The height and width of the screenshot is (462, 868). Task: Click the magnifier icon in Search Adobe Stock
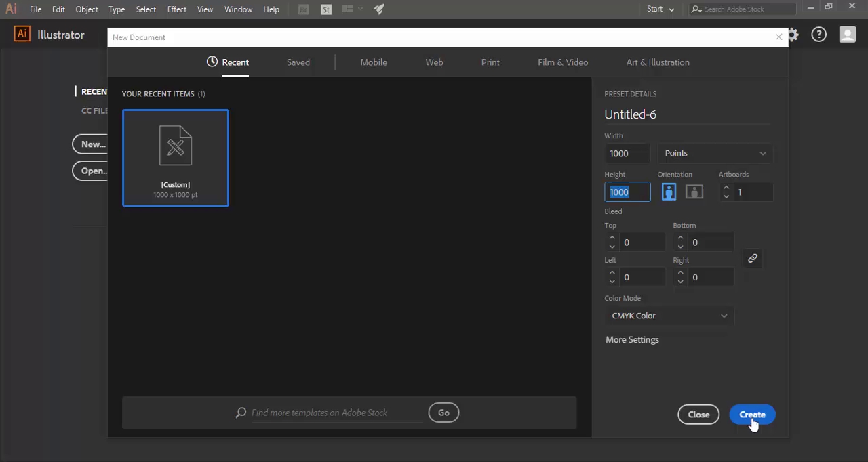click(x=696, y=9)
